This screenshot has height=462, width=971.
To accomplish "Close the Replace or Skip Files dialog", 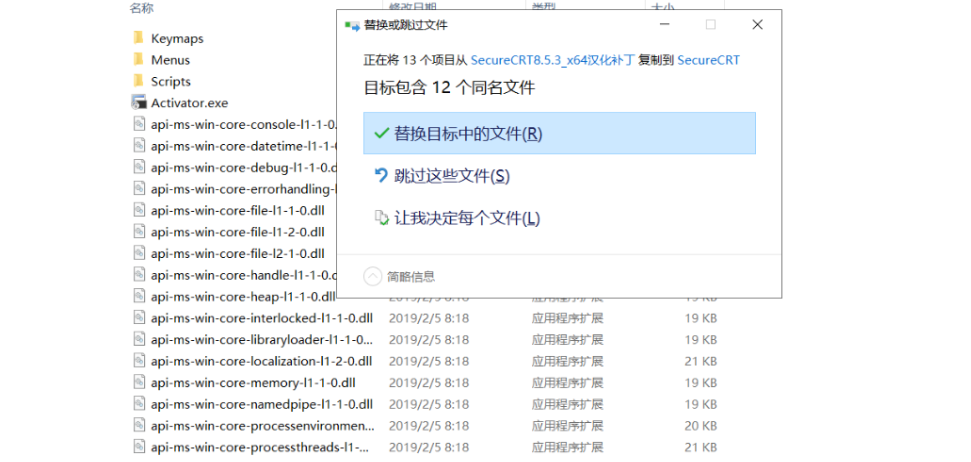I will (757, 25).
